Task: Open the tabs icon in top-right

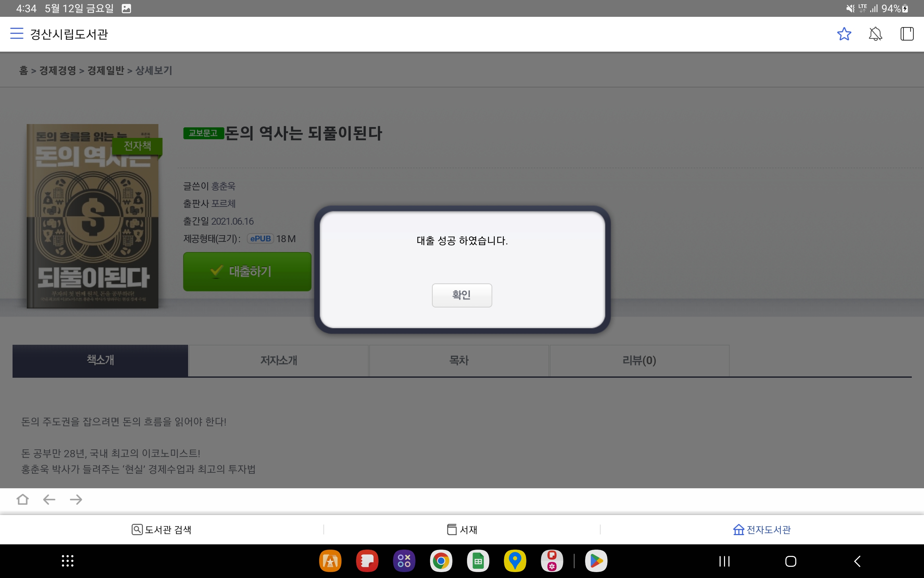Action: [x=907, y=34]
